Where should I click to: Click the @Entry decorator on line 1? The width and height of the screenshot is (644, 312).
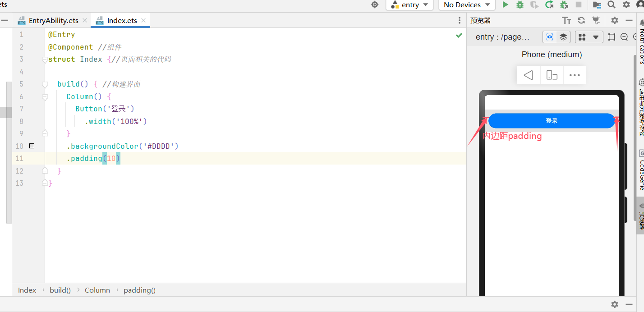(62, 35)
